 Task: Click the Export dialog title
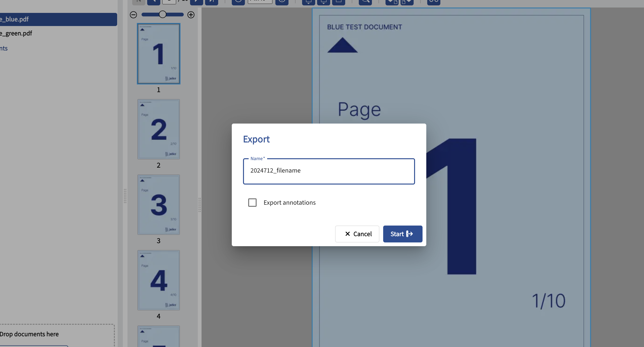tap(256, 139)
